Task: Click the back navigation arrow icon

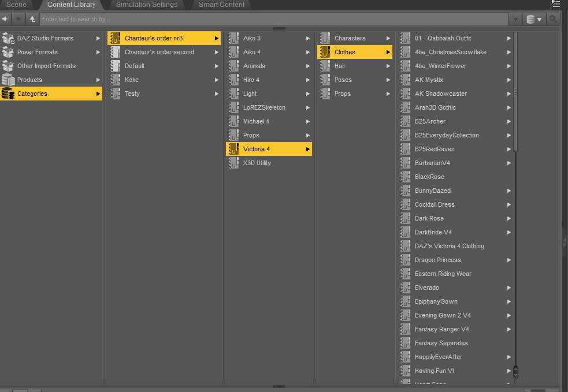Action: pyautogui.click(x=5, y=19)
